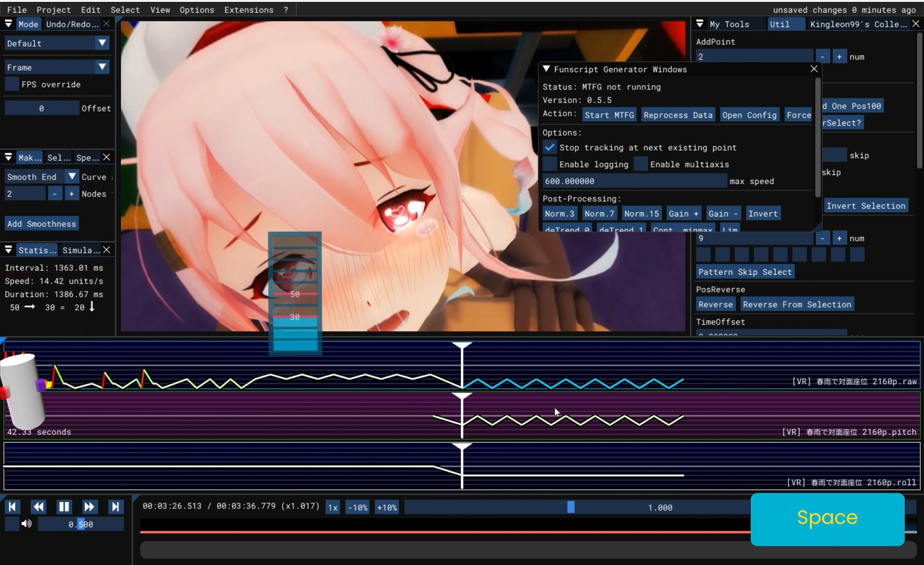The width and height of the screenshot is (924, 565).
Task: Click Add Smoothness button
Action: [41, 224]
